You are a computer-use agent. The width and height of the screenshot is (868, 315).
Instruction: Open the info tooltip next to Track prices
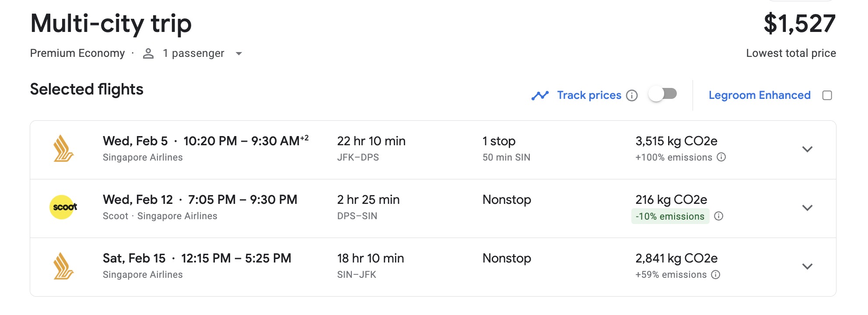pyautogui.click(x=632, y=95)
